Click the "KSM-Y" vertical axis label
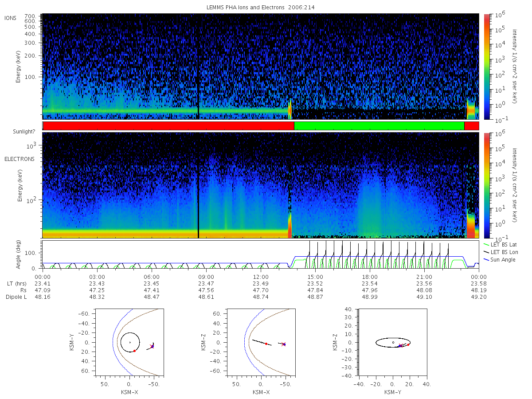Image resolution: width=532 pixels, height=399 pixels. [72, 342]
